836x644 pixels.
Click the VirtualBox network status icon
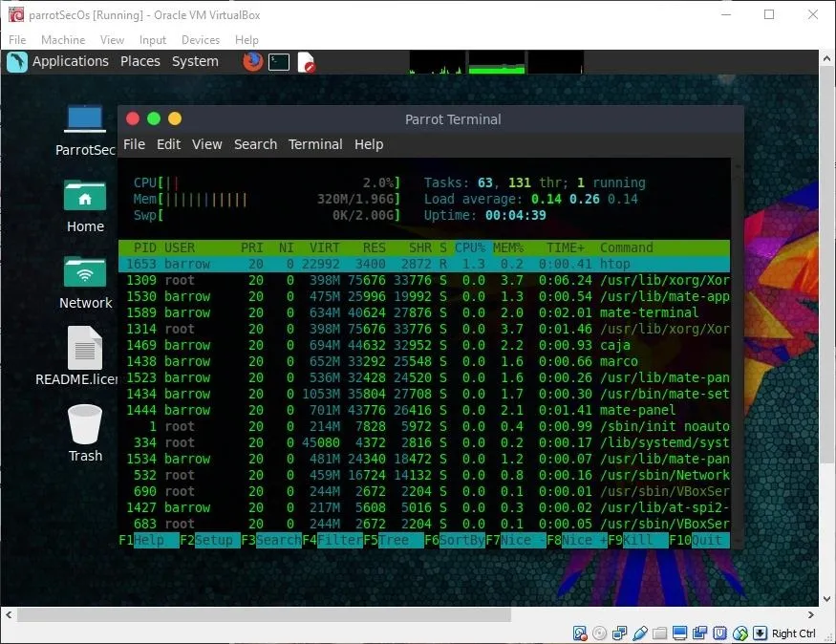coord(619,633)
